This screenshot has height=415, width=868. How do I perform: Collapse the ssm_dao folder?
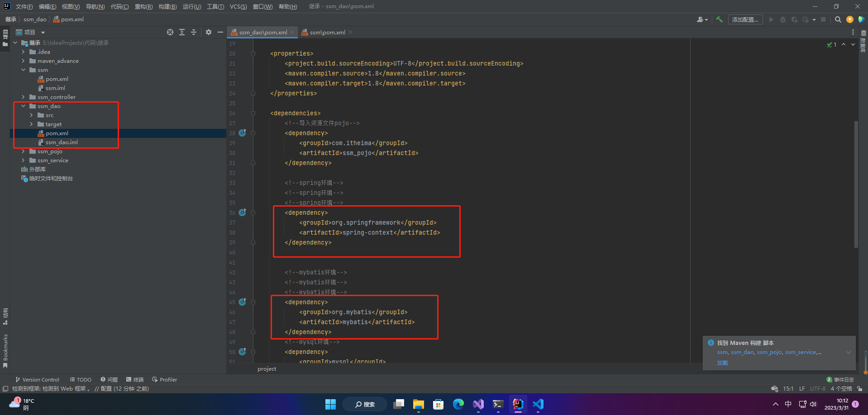(24, 106)
